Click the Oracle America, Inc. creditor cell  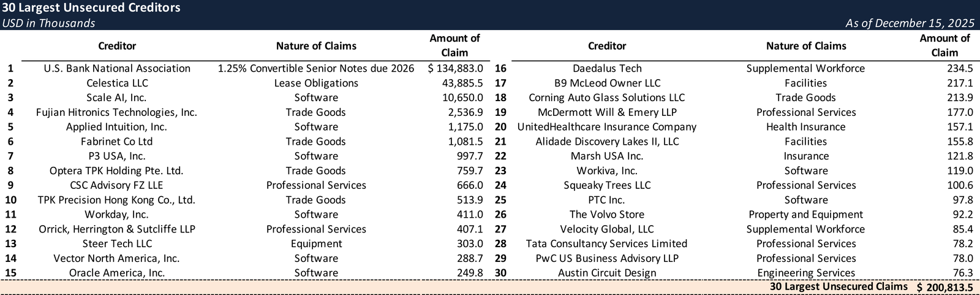(117, 273)
